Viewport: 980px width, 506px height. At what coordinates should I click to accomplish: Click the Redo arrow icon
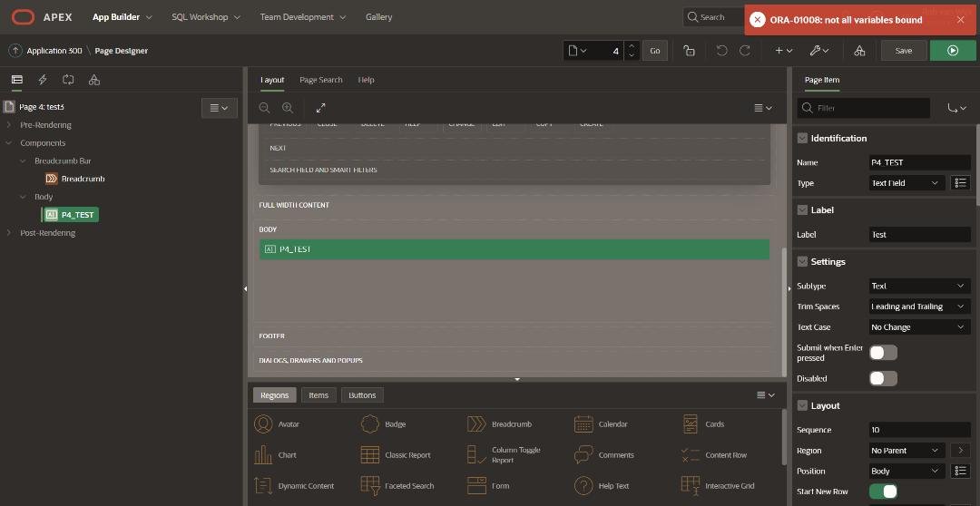pyautogui.click(x=745, y=51)
